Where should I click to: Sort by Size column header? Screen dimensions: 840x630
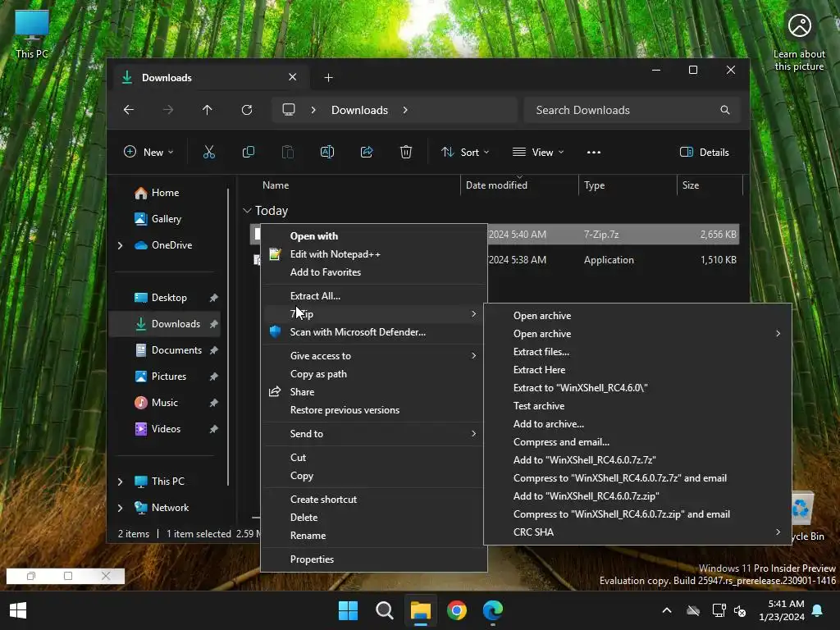tap(710, 185)
